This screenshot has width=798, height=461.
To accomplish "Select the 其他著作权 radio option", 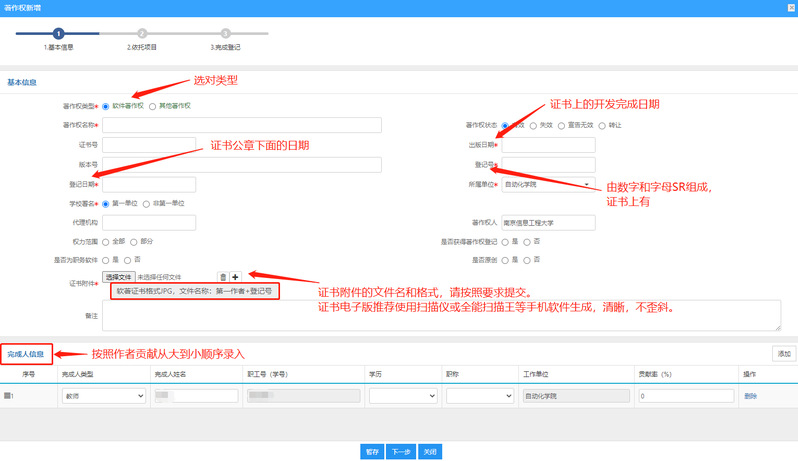I will click(x=153, y=105).
